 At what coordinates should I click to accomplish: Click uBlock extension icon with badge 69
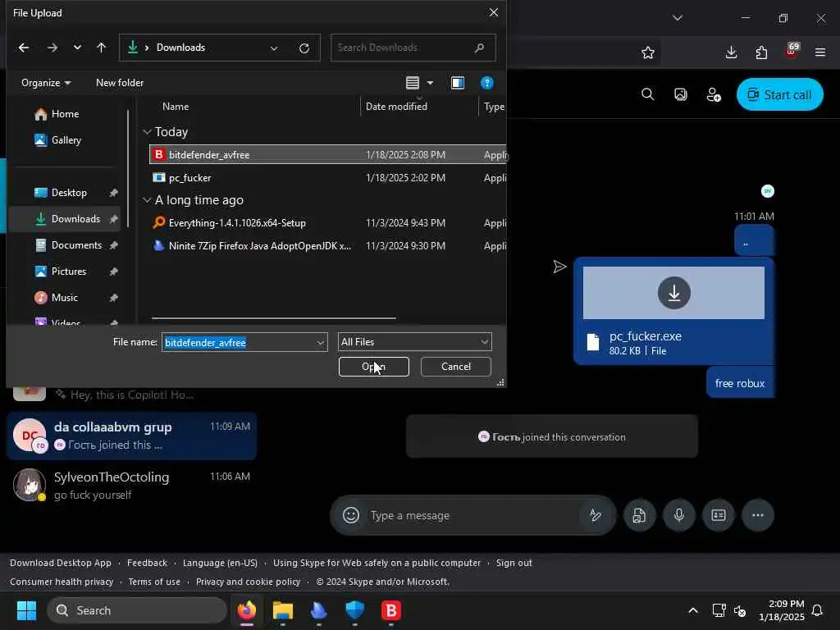[x=792, y=51]
